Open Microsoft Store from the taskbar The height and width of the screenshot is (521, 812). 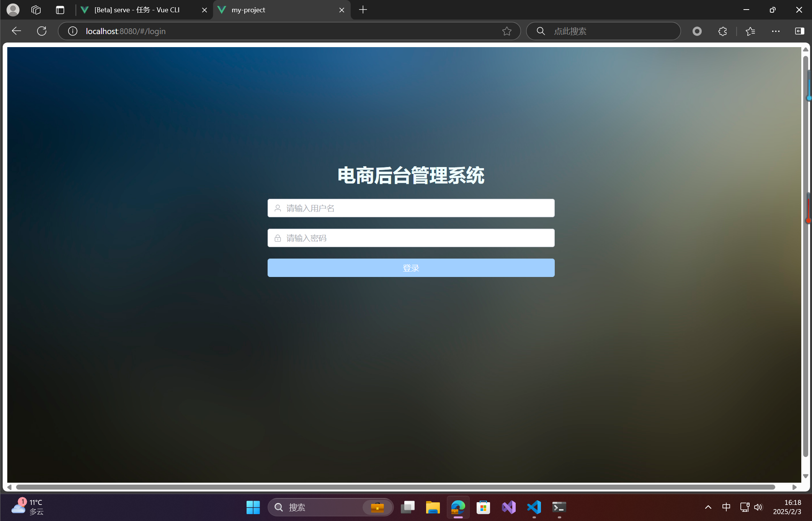pos(483,507)
